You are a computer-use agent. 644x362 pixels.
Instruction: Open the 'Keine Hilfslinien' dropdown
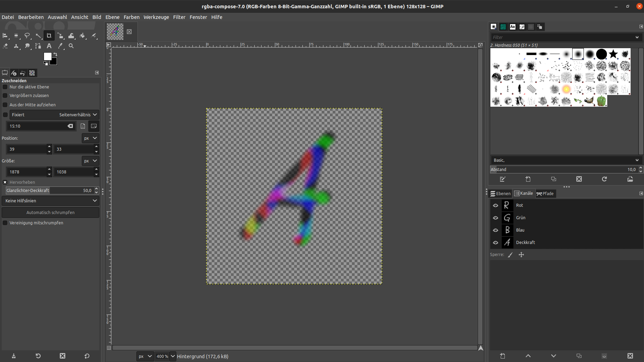51,201
